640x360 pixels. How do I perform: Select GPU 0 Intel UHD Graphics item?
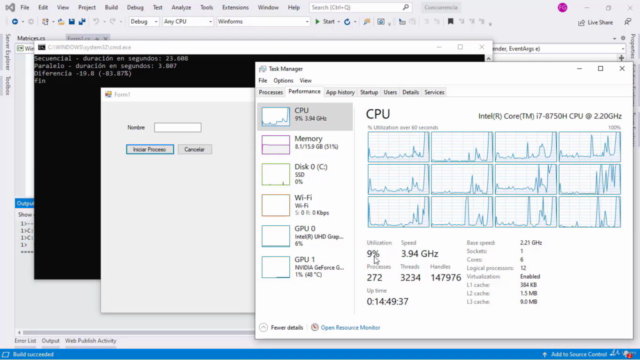click(x=305, y=236)
